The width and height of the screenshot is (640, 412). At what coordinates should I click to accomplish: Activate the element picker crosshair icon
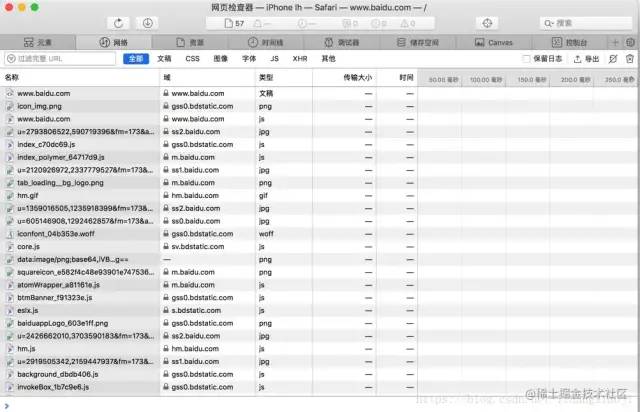[x=487, y=23]
